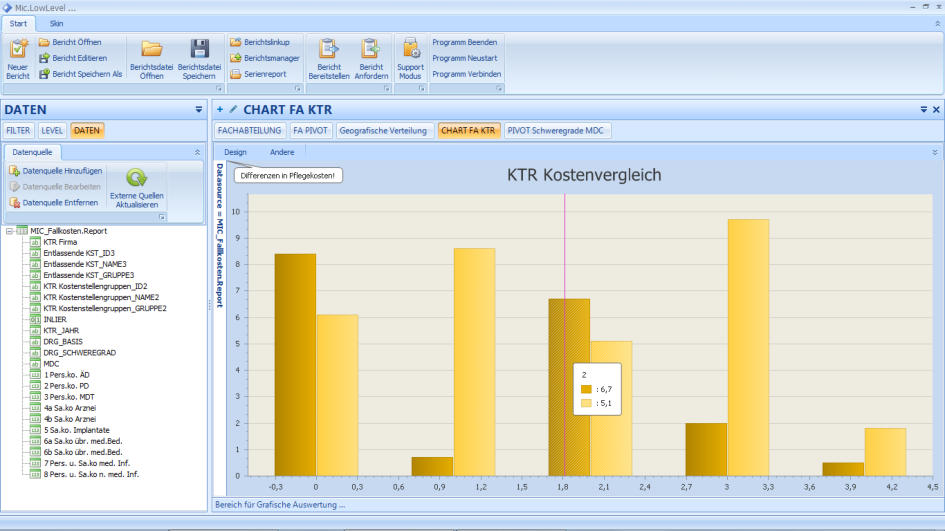
Task: Collapse the Datenquelle ribbon with chevron
Action: pos(197,152)
